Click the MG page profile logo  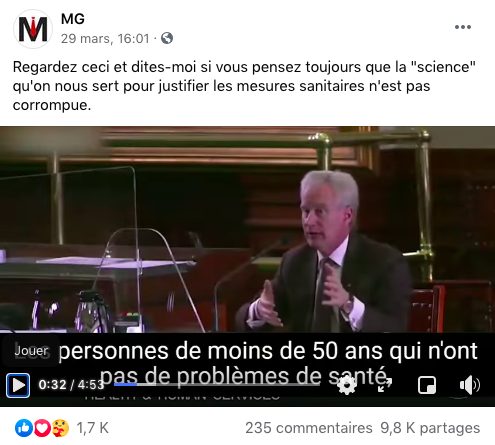click(x=33, y=29)
